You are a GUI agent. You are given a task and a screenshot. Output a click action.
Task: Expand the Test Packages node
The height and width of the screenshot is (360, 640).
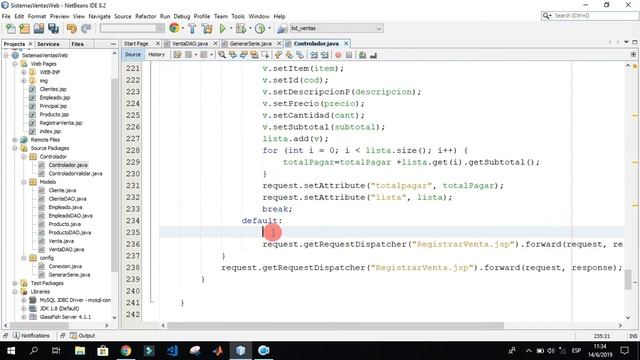point(15,283)
